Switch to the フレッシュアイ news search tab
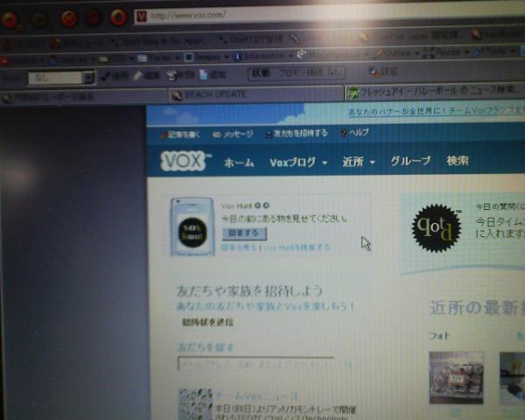Image resolution: width=525 pixels, height=420 pixels. 435,90
